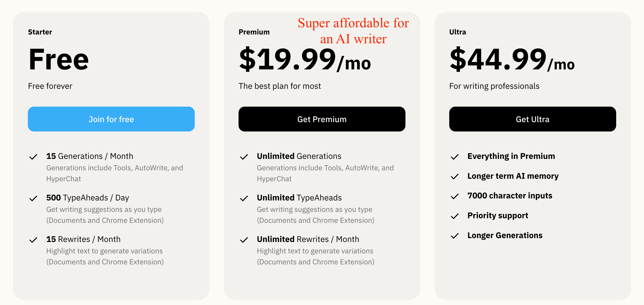Choose the Get Ultra button
This screenshot has height=305, width=644.
(x=532, y=119)
